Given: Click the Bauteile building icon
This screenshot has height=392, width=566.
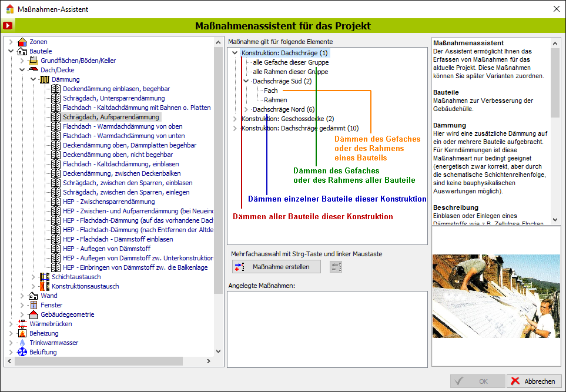Looking at the screenshot, I should (x=22, y=51).
